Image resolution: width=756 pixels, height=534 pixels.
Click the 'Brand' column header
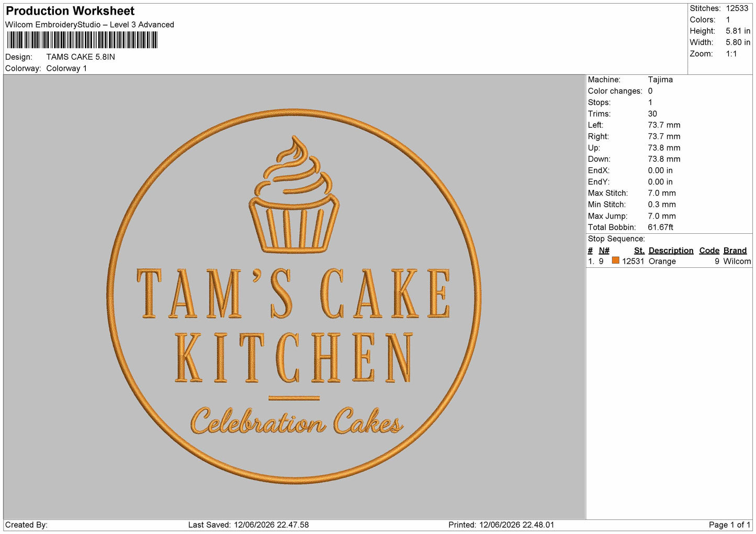(735, 251)
